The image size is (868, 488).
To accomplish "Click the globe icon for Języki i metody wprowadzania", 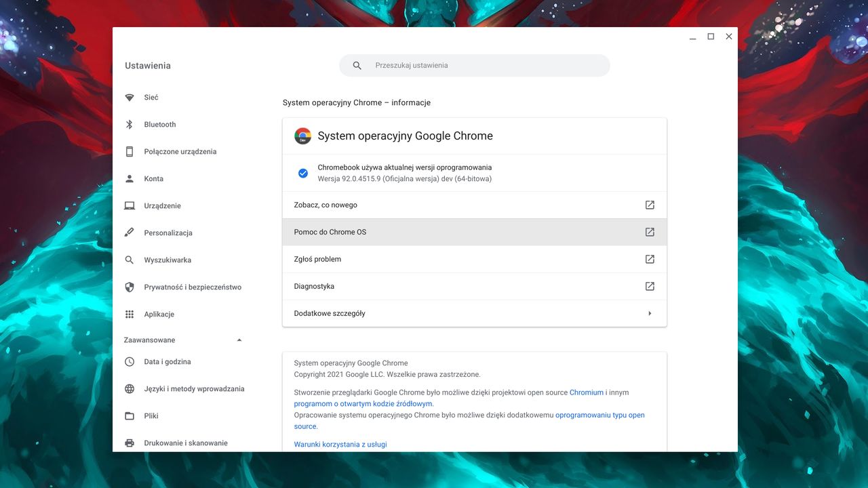I will (x=130, y=389).
